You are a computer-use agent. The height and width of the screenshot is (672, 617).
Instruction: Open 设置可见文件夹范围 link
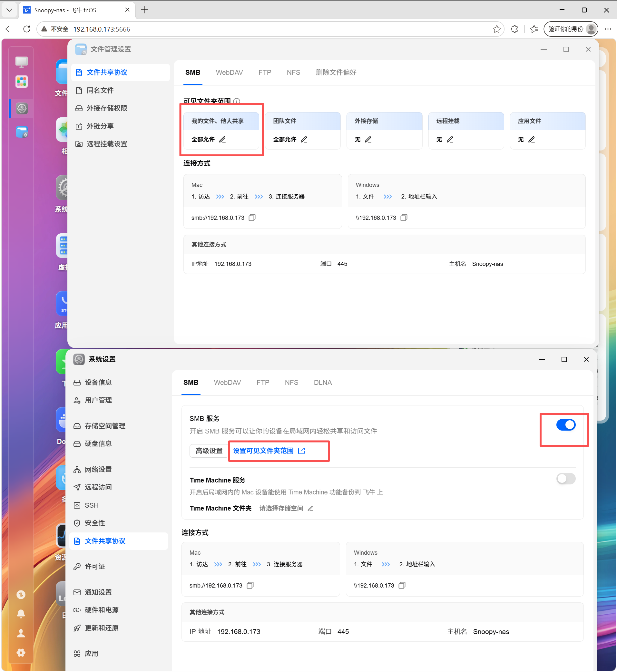coord(269,451)
